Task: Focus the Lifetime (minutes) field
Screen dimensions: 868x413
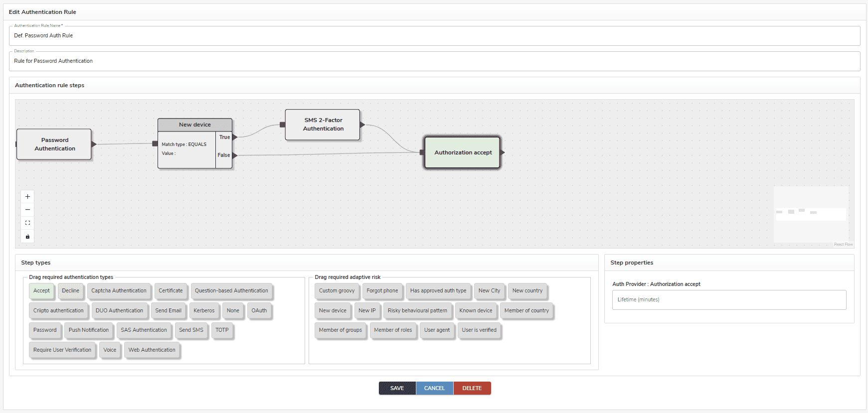Action: pos(728,300)
